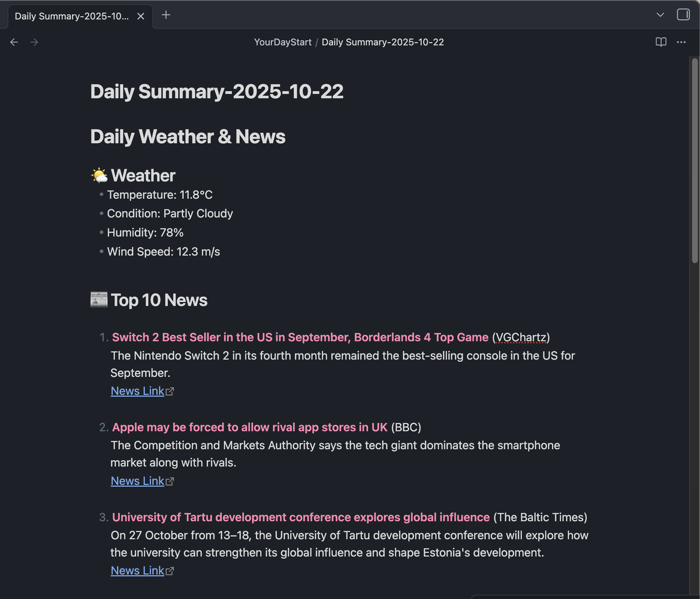
Task: Select the Daily Summary-2025-10 tab
Action: point(71,16)
